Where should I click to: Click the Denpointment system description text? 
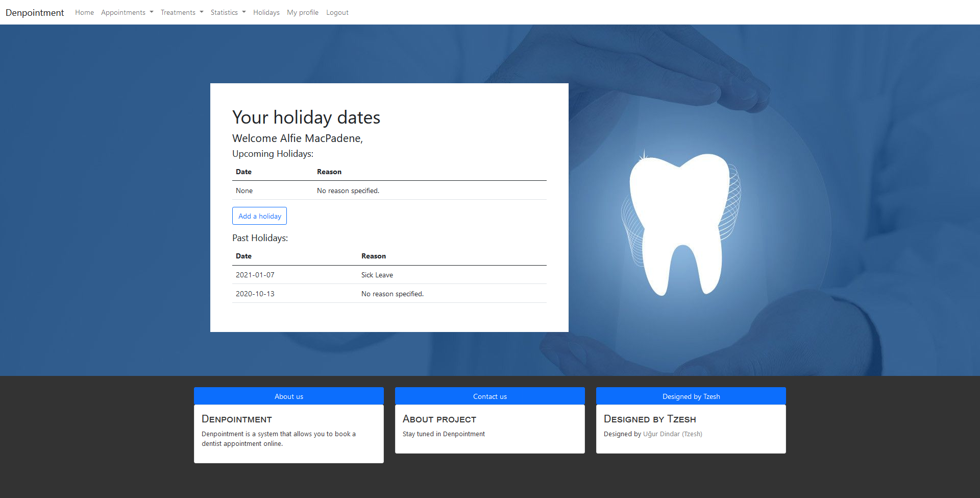coord(279,439)
